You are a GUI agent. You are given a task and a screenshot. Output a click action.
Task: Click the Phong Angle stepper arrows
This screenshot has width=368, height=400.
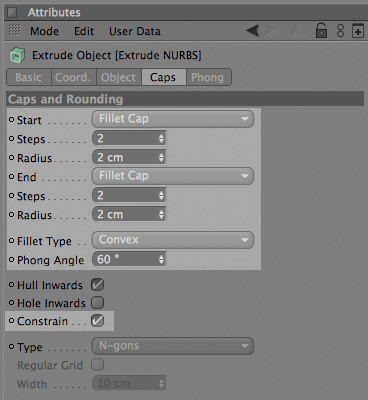pyautogui.click(x=162, y=259)
